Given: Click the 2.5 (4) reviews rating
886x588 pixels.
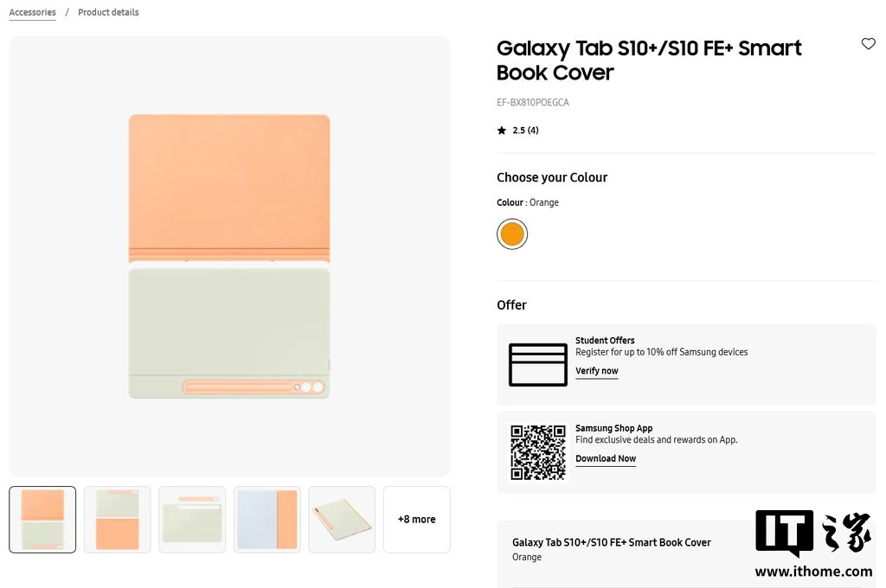Looking at the screenshot, I should [525, 131].
